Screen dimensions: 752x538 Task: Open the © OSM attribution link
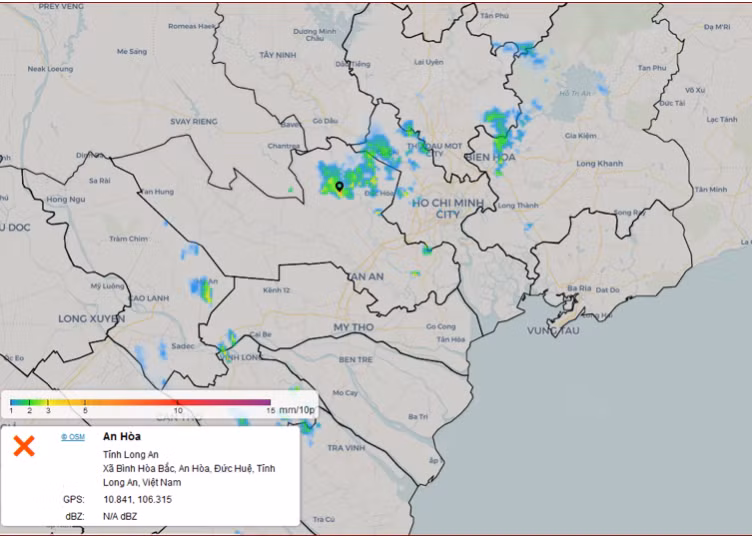point(72,437)
